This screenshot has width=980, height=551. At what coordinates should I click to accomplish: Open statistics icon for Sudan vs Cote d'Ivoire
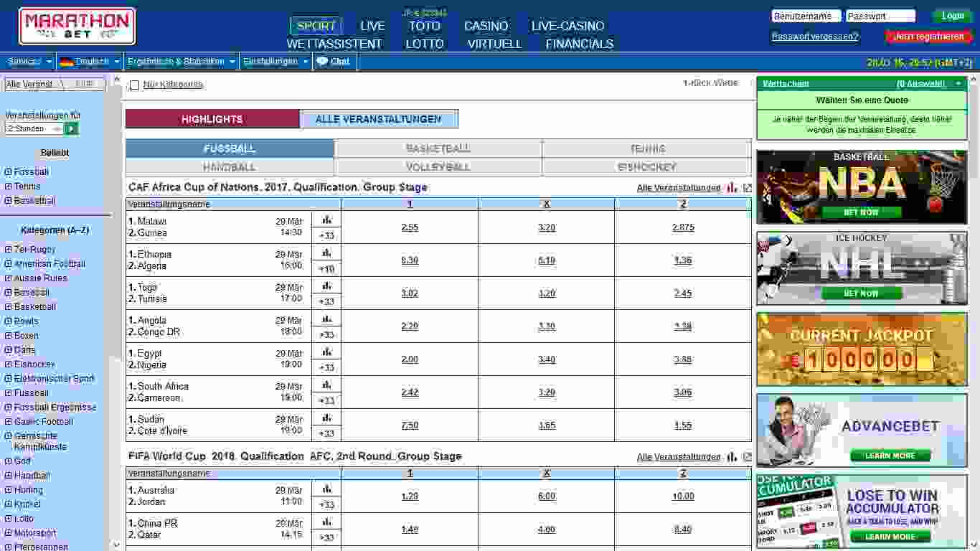coord(327,418)
